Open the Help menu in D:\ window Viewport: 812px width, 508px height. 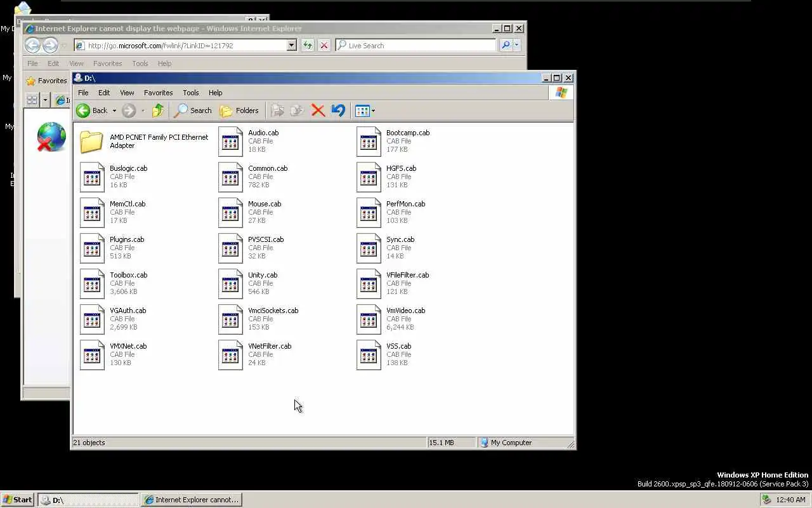coord(215,93)
